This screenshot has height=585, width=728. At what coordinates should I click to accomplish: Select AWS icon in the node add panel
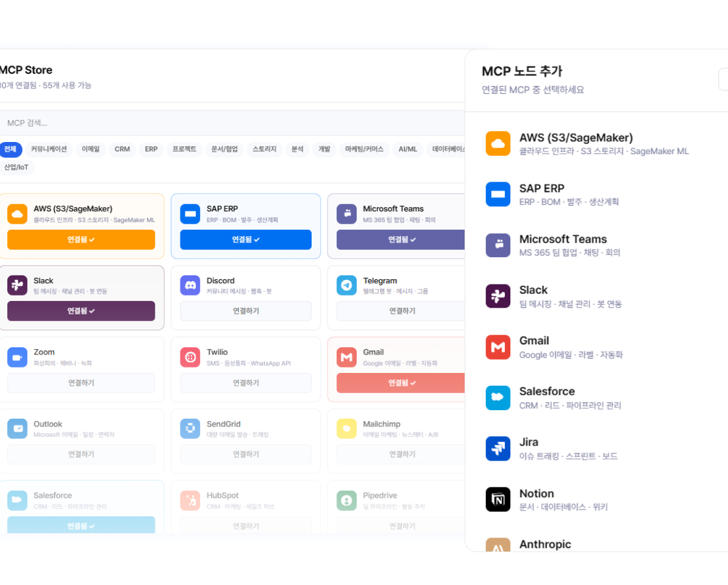[x=498, y=143]
